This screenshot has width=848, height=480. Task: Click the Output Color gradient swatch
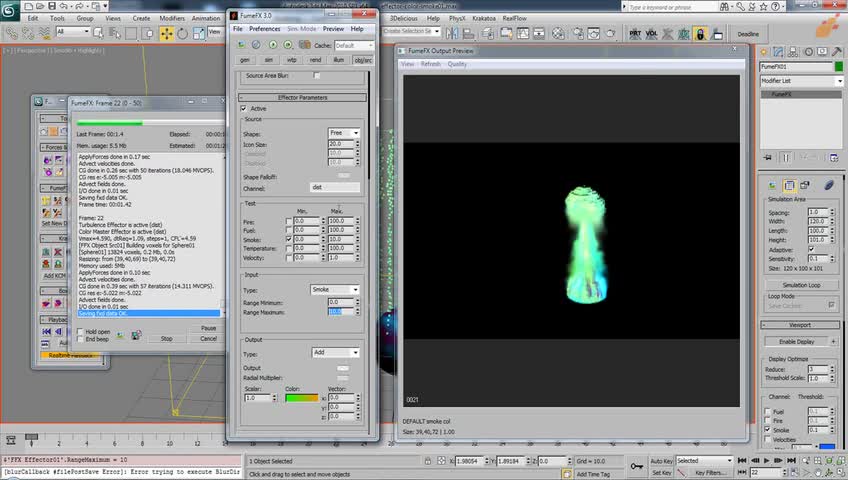(x=302, y=398)
